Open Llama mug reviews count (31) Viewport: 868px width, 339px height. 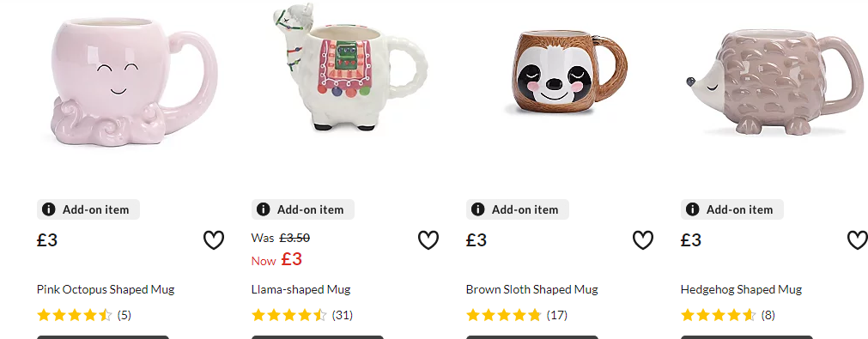(342, 315)
